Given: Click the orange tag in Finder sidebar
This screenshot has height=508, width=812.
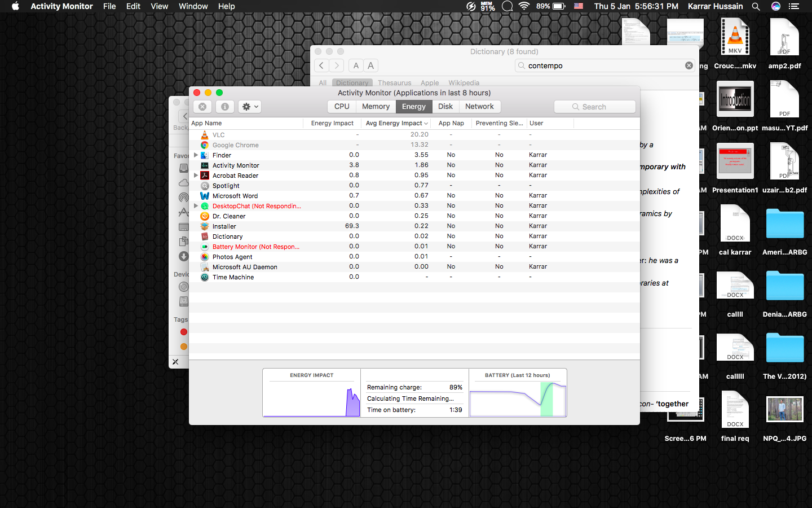Looking at the screenshot, I should [x=184, y=347].
